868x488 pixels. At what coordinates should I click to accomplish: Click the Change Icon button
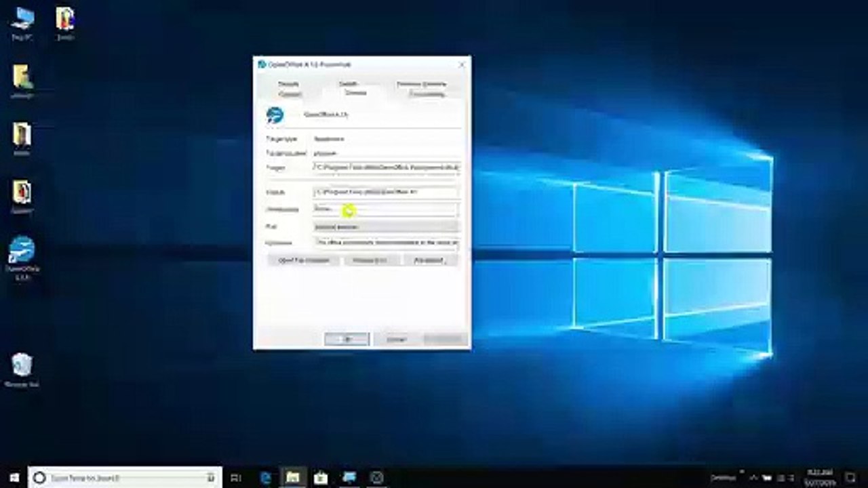point(370,260)
